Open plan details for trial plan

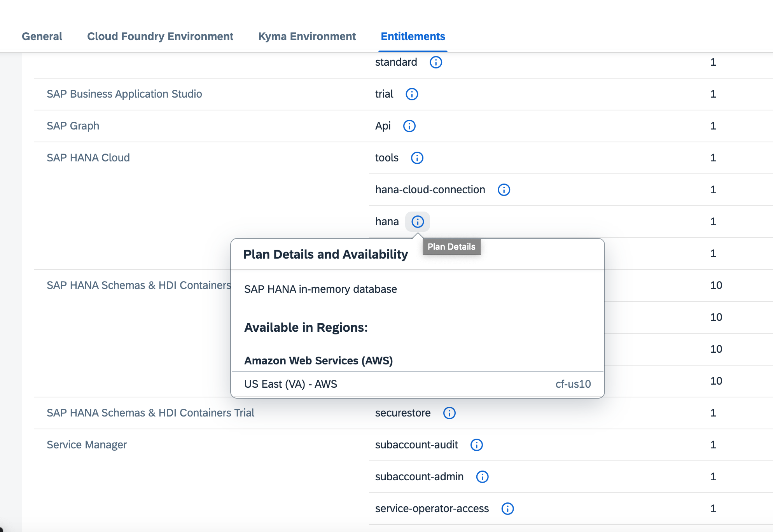tap(411, 94)
